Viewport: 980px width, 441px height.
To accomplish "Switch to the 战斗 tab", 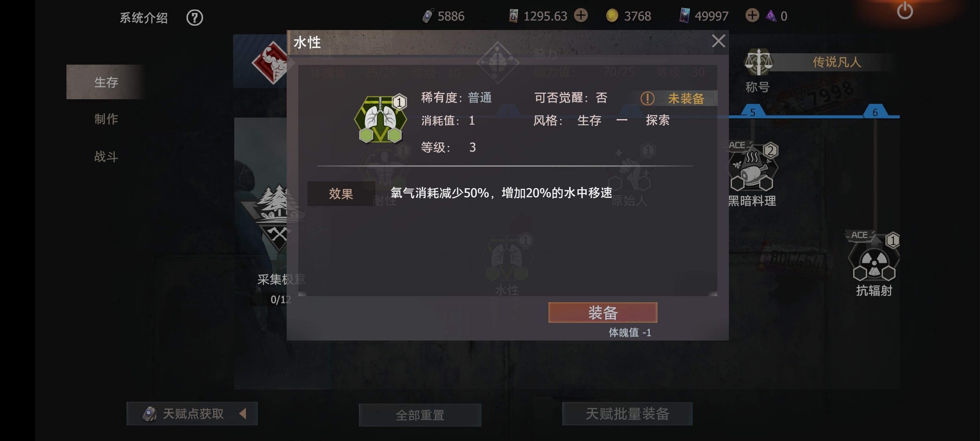I will point(106,156).
